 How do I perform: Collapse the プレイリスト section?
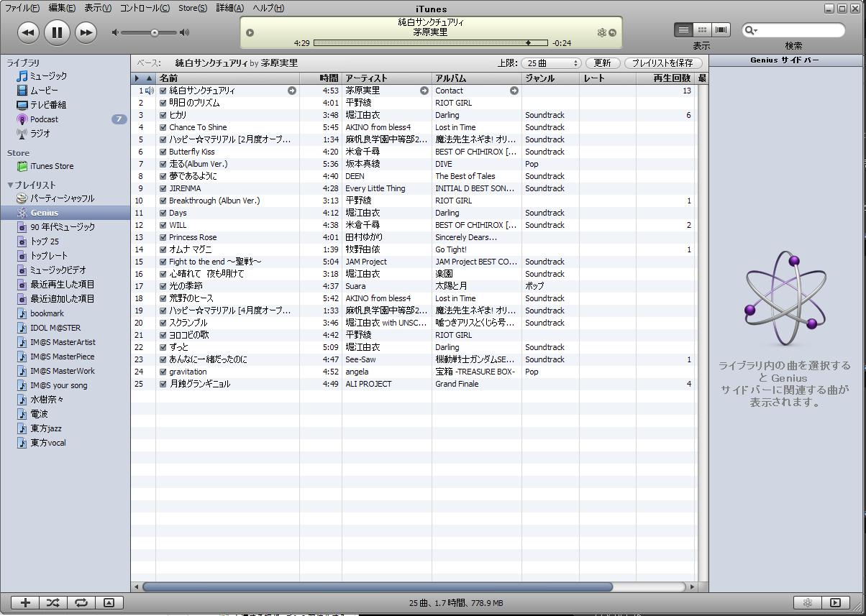pyautogui.click(x=10, y=185)
